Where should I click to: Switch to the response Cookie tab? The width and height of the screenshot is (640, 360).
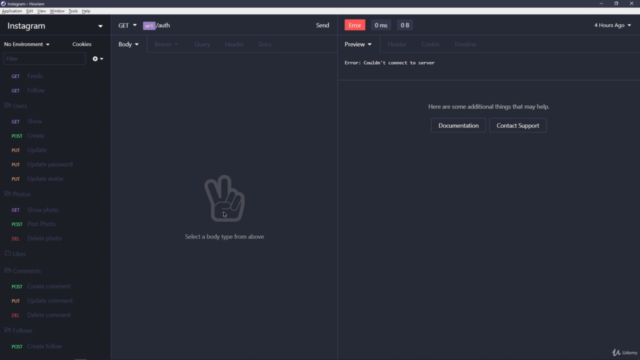tap(430, 44)
